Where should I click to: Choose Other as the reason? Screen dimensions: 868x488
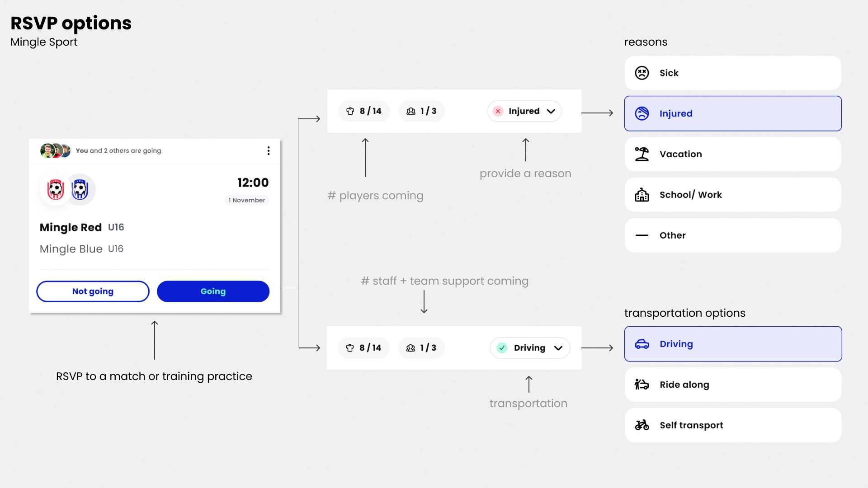733,235
